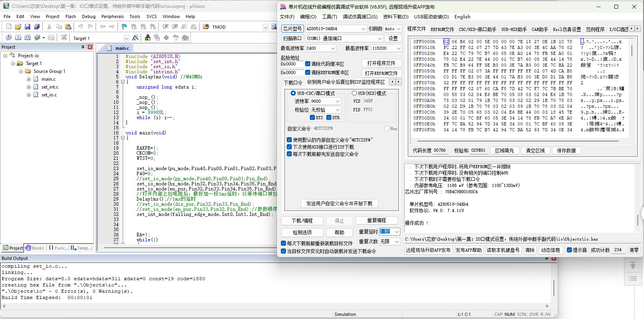644x319 pixels.
Task: Open Target Options with the wand icon
Action: click(x=135, y=38)
